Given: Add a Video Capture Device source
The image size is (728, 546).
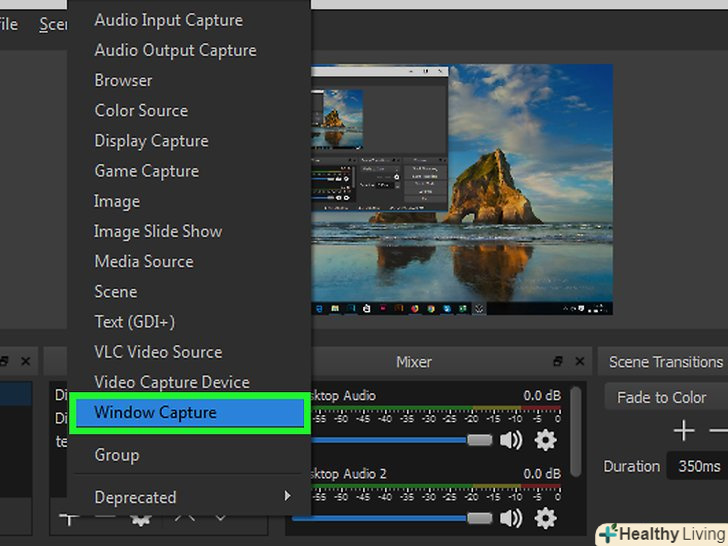Looking at the screenshot, I should point(172,382).
